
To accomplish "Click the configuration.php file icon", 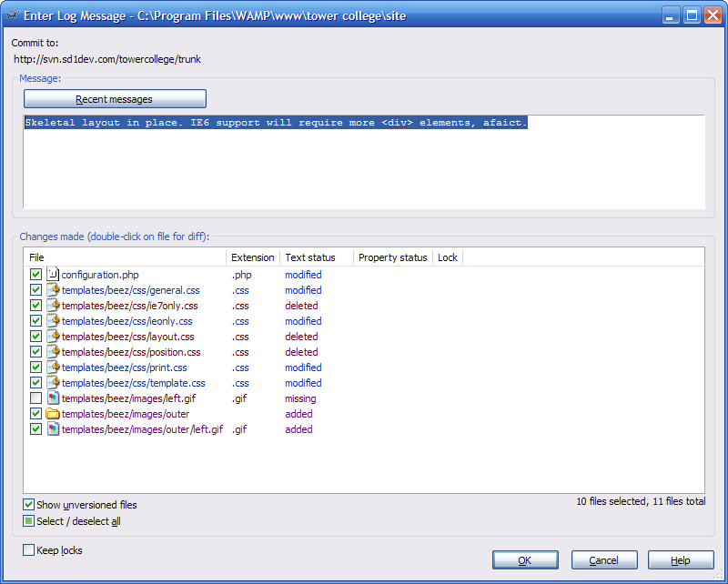I will (53, 275).
